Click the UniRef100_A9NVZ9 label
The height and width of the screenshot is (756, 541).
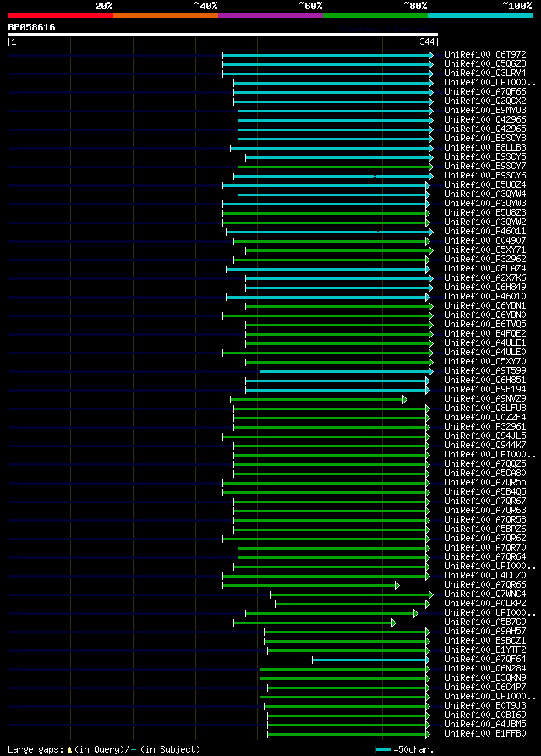point(485,399)
